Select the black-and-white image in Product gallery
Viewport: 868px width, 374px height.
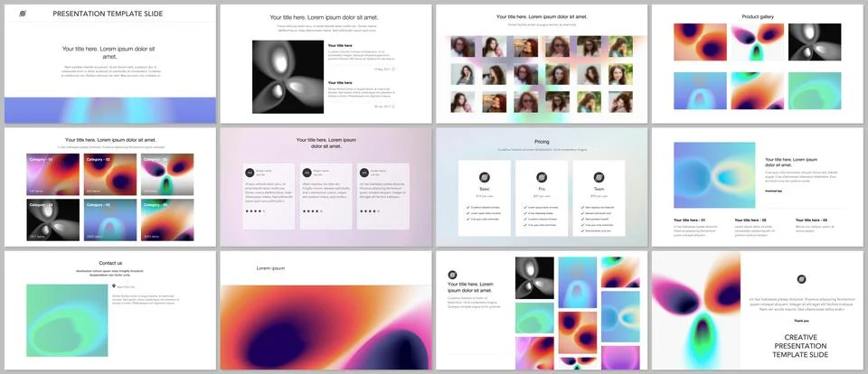tap(815, 42)
